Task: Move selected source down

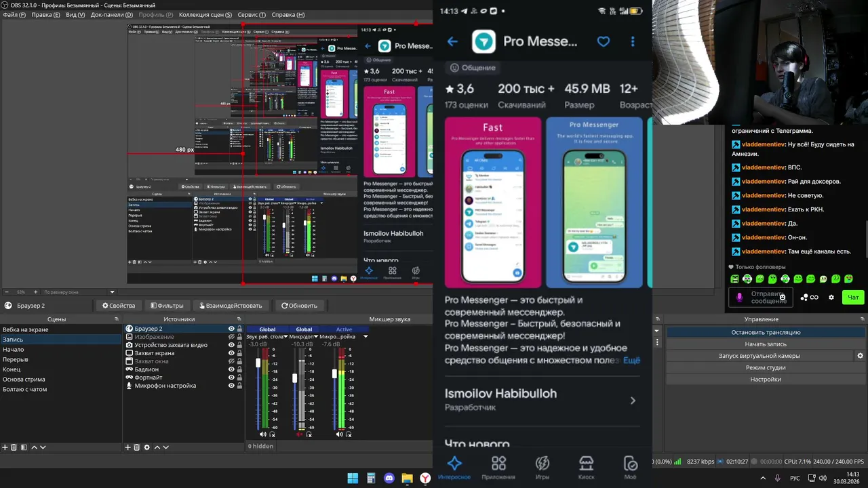Action: [x=165, y=447]
